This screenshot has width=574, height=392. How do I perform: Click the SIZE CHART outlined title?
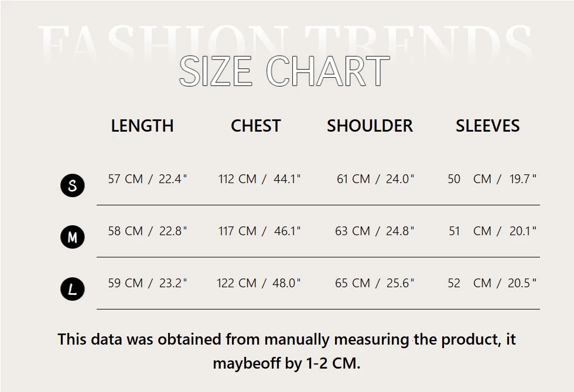click(x=285, y=71)
